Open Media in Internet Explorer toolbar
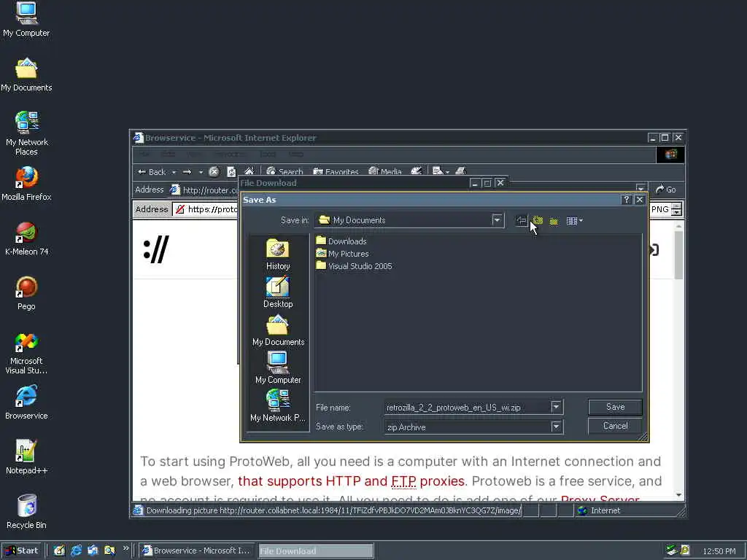The height and width of the screenshot is (560, 747). 385,171
